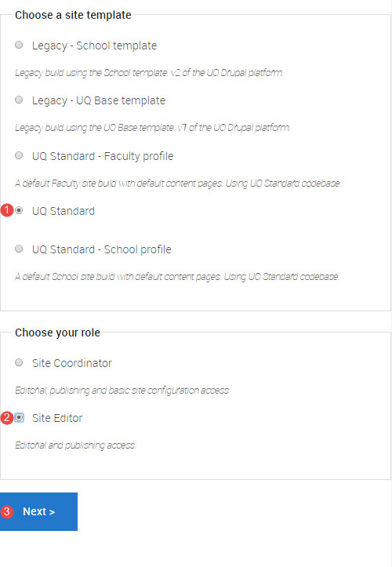Click the 'Choose your role' heading

(57, 333)
